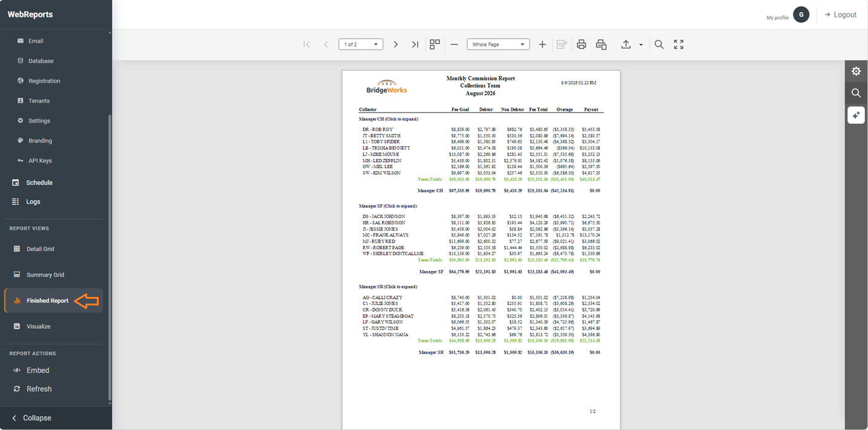Image resolution: width=868 pixels, height=430 pixels.
Task: Open right side search panel
Action: click(856, 93)
